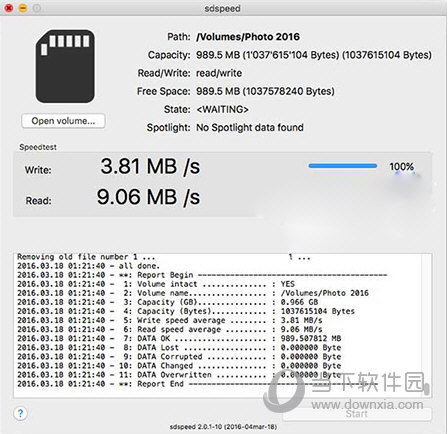Click log line 'Volume intact : YES'

(156, 284)
